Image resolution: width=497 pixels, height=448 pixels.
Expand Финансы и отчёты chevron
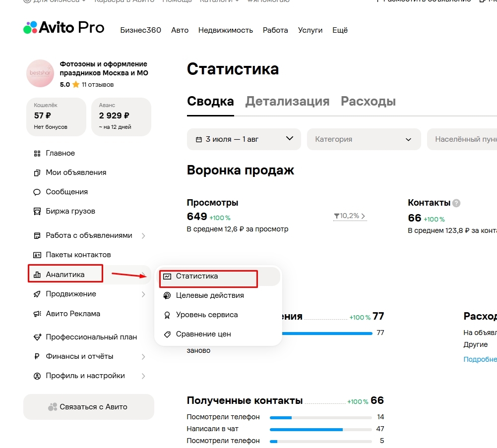point(143,357)
